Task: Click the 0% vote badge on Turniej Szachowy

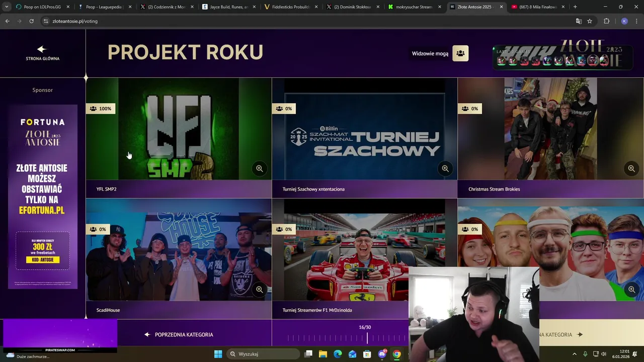Action: pos(284,109)
